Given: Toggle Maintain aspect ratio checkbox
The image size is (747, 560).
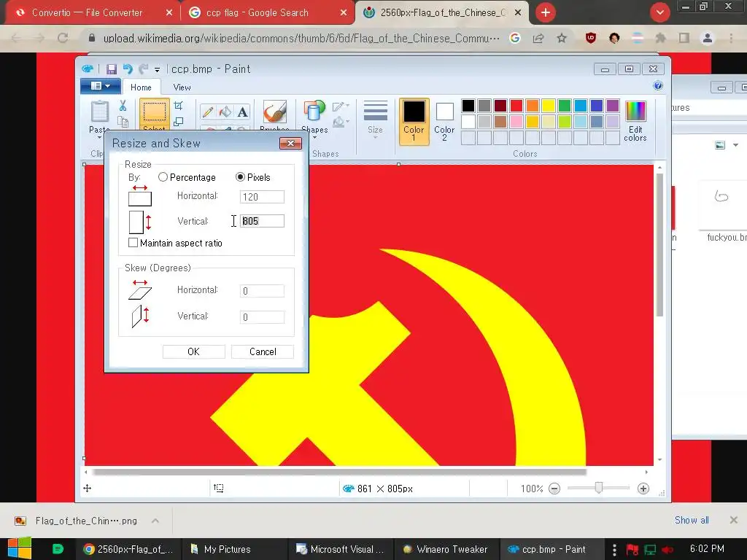Looking at the screenshot, I should [133, 243].
